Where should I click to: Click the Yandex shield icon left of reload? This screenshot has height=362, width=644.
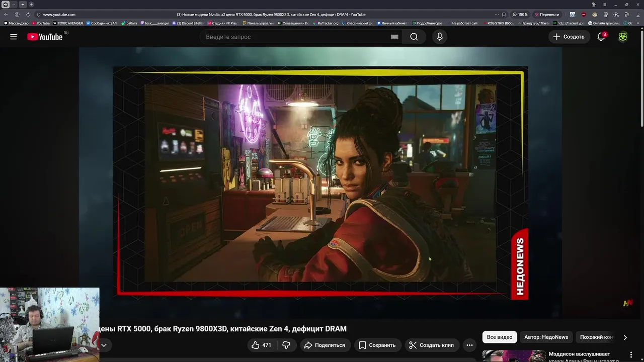click(x=17, y=15)
